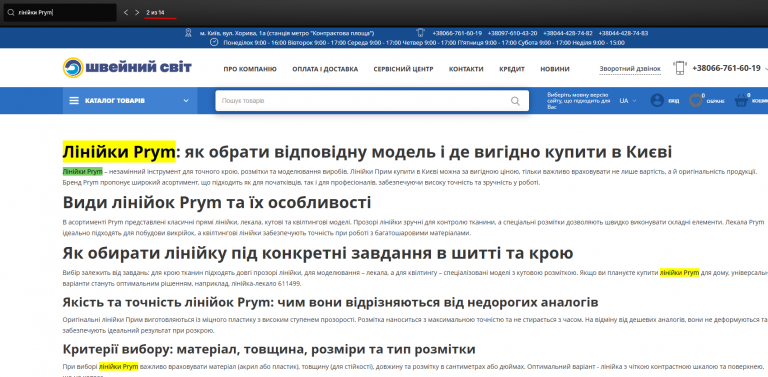Screen dimensions: 768x377
Task: Click top bar phone +38097-610-43-20
Action: 512,33
